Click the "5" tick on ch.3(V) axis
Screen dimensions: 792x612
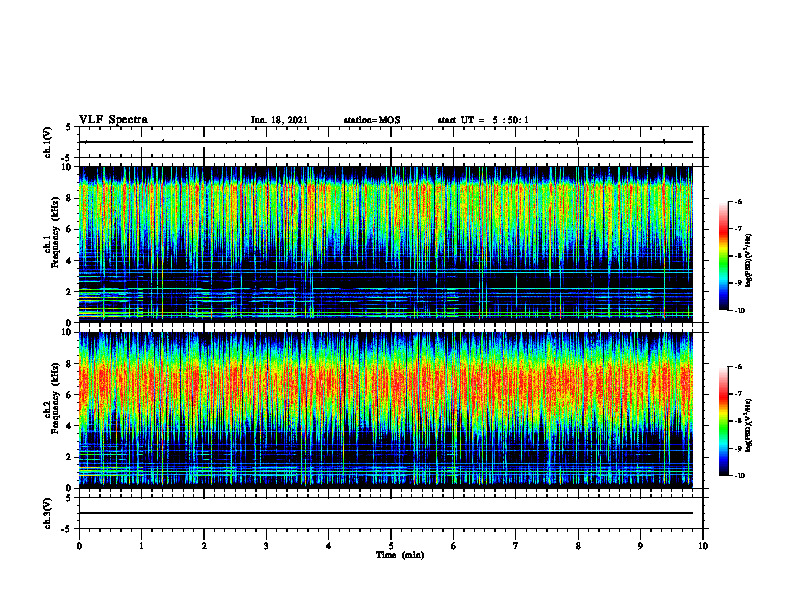[68, 498]
